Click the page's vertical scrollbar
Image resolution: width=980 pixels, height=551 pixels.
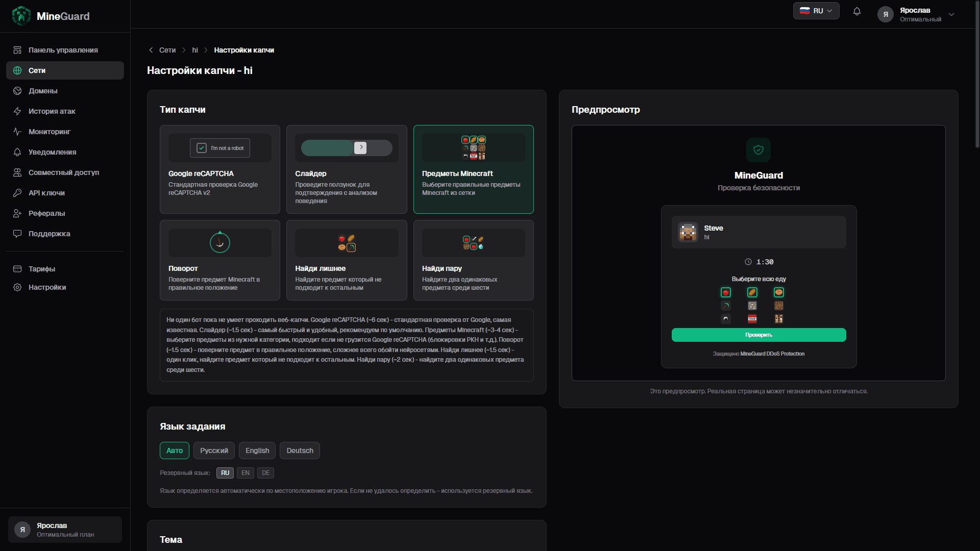click(977, 74)
